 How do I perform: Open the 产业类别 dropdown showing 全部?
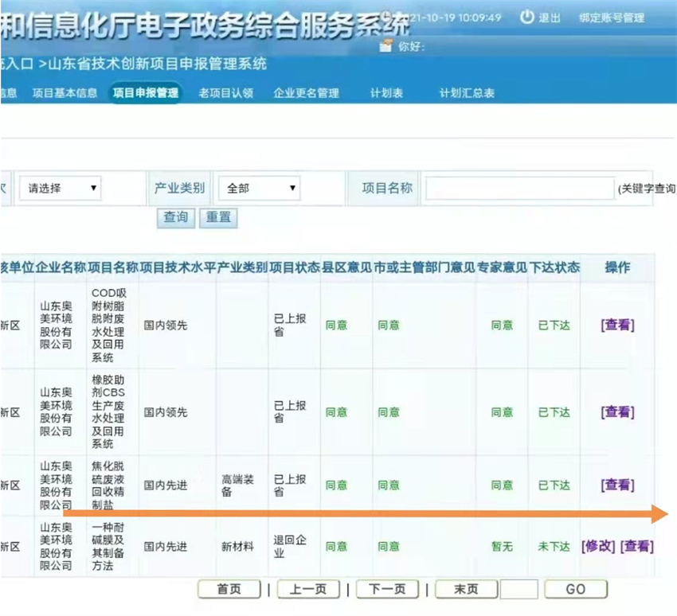[260, 189]
